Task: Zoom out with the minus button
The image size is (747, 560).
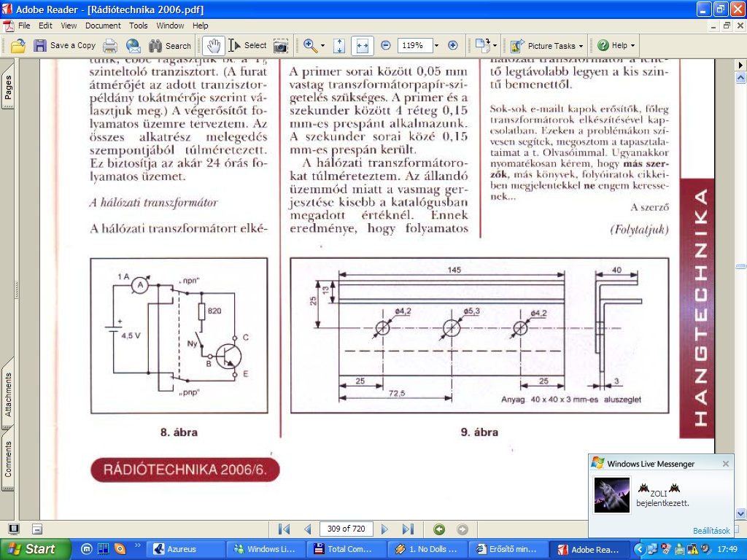Action: [x=386, y=46]
